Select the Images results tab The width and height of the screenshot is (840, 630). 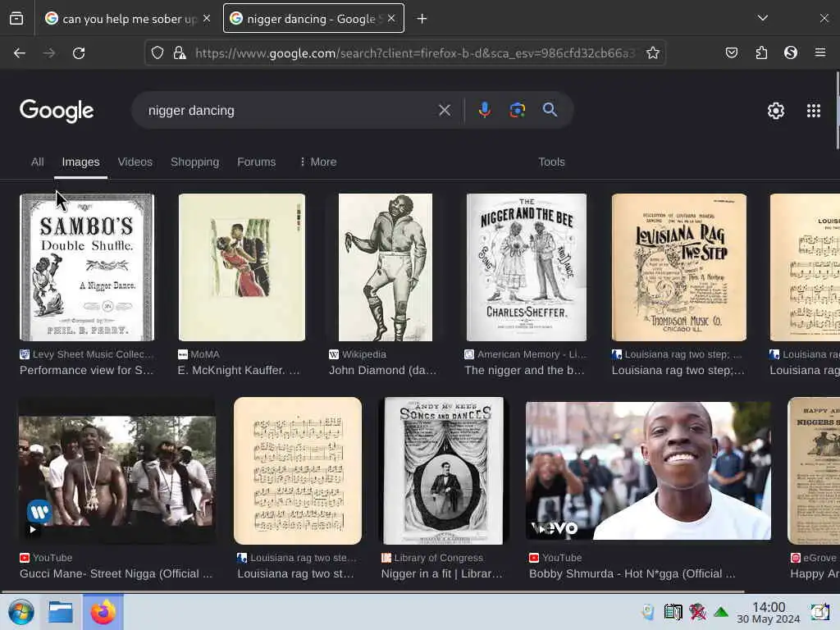coord(81,162)
